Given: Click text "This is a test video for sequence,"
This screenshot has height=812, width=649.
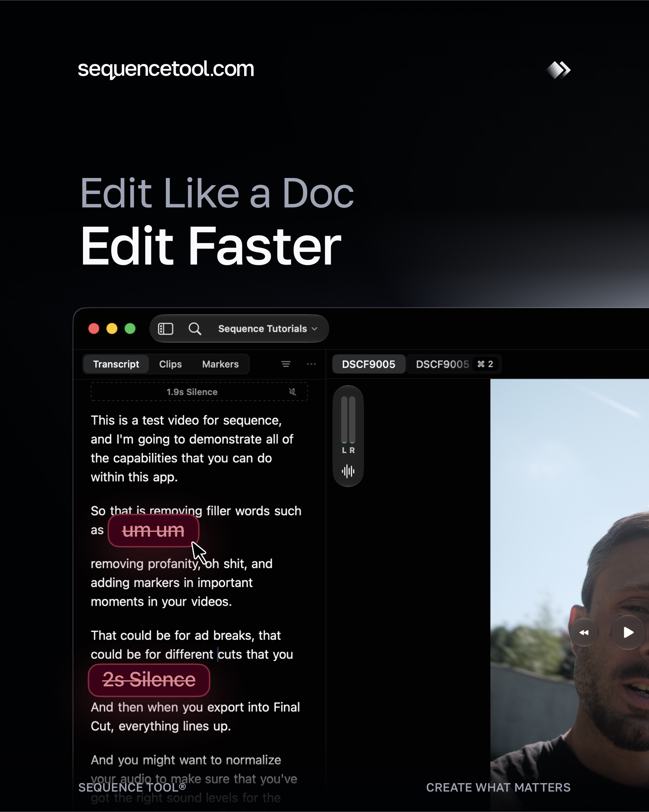Looking at the screenshot, I should (x=186, y=420).
